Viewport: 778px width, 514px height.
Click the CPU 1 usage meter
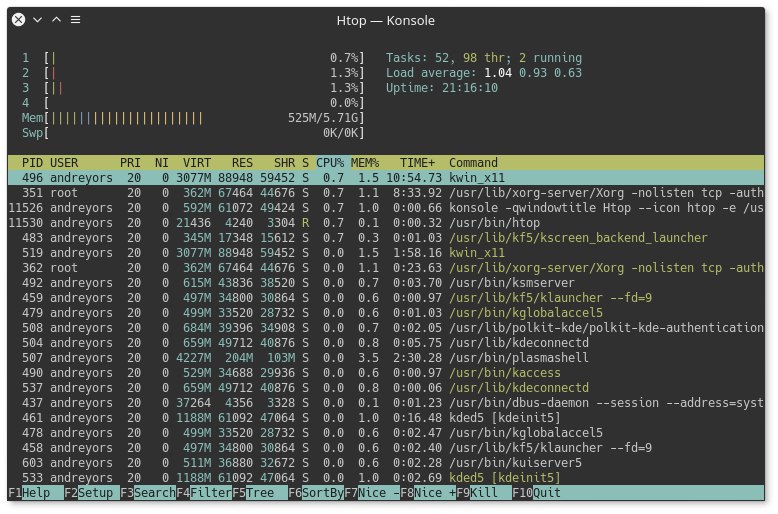tap(193, 58)
